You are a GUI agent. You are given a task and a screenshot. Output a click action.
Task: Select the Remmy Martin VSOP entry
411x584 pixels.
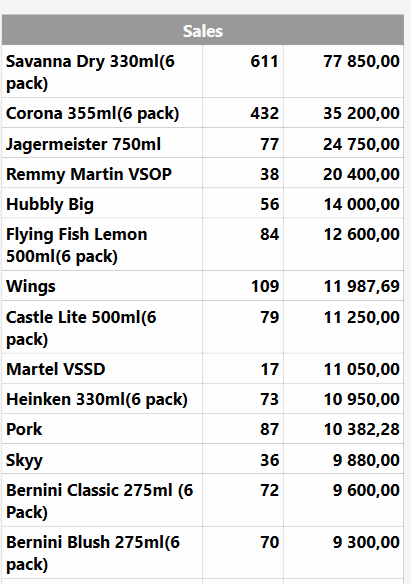pyautogui.click(x=203, y=173)
